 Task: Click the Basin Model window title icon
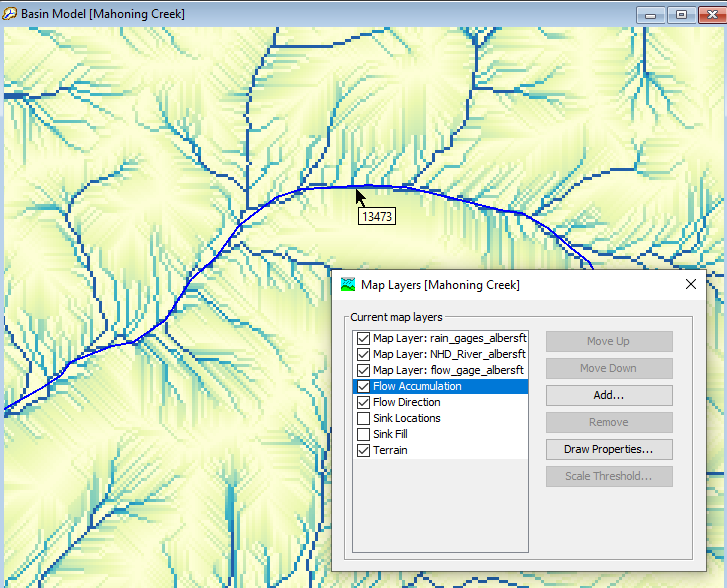coord(9,14)
